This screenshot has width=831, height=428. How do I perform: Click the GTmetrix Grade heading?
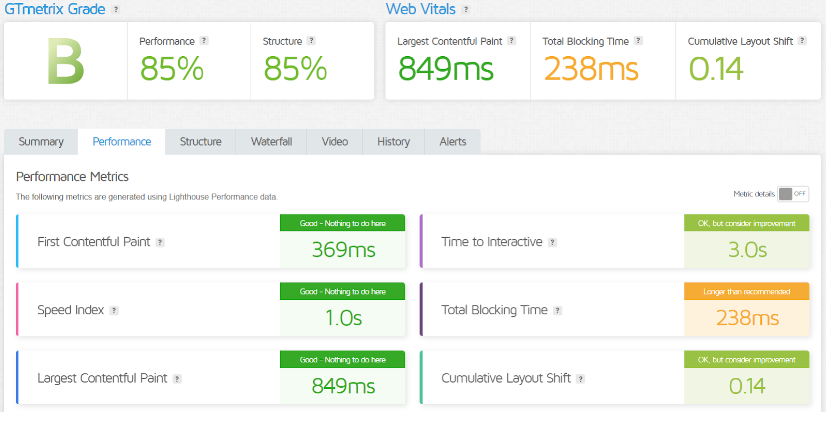tap(55, 9)
